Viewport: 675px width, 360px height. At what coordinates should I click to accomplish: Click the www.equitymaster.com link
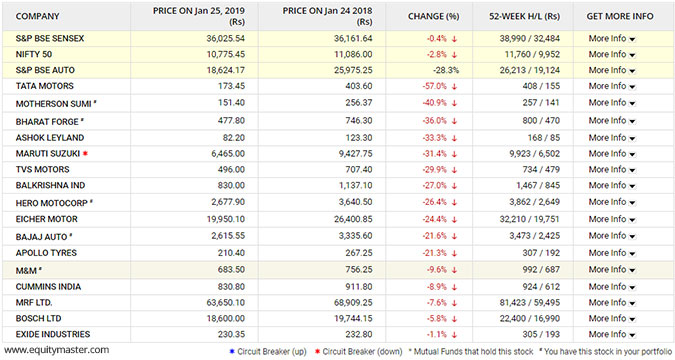[x=56, y=350]
